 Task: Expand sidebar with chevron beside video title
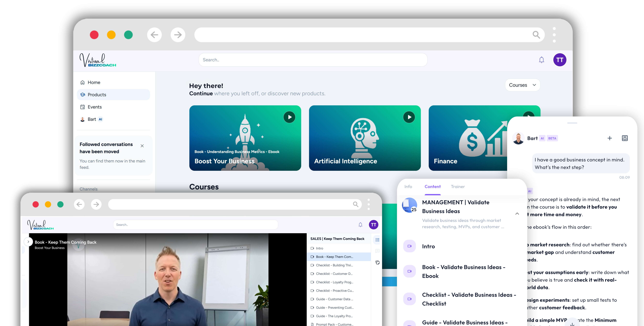point(28,242)
